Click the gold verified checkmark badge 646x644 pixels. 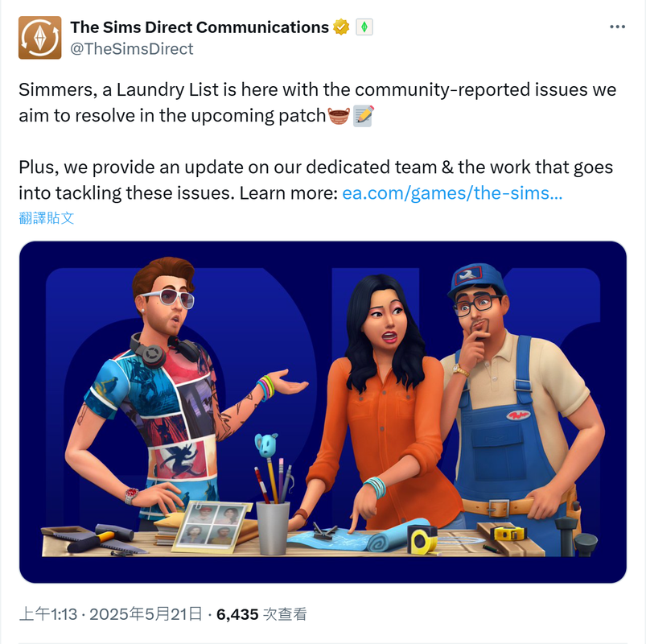[341, 27]
